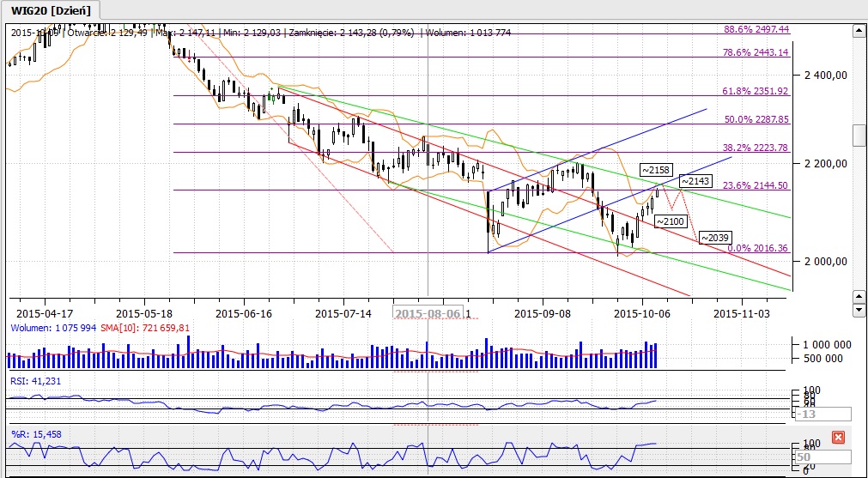Select the ~2039 price target annotation
Screen dimensions: 868x478
tap(716, 237)
